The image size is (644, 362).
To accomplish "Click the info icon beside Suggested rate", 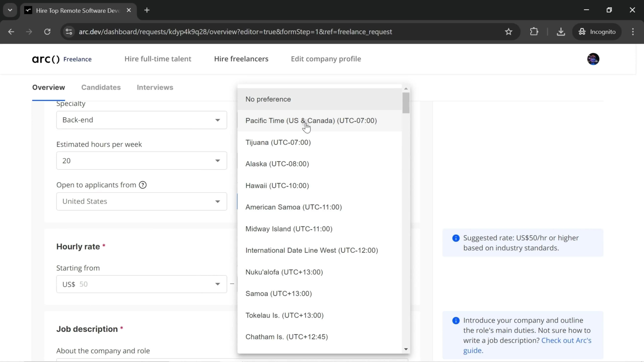I will pyautogui.click(x=456, y=238).
